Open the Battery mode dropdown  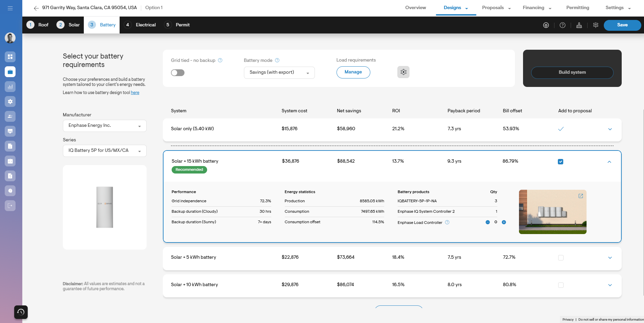279,73
